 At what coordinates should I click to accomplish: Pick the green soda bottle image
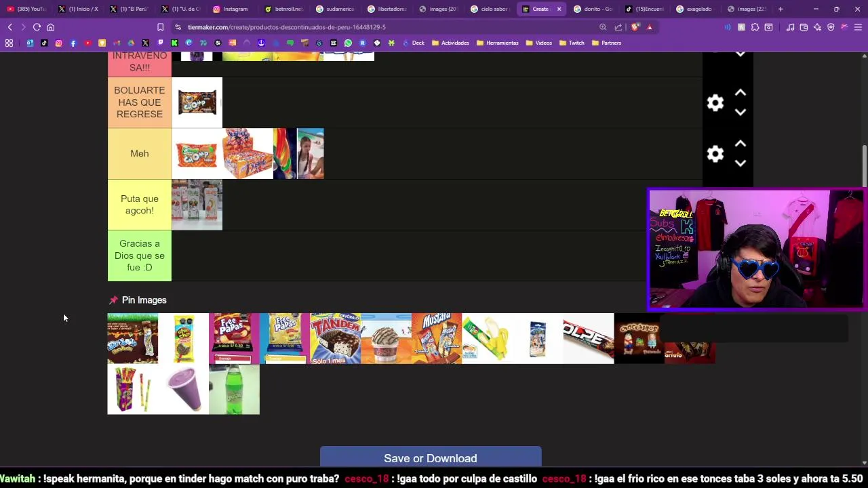click(234, 389)
